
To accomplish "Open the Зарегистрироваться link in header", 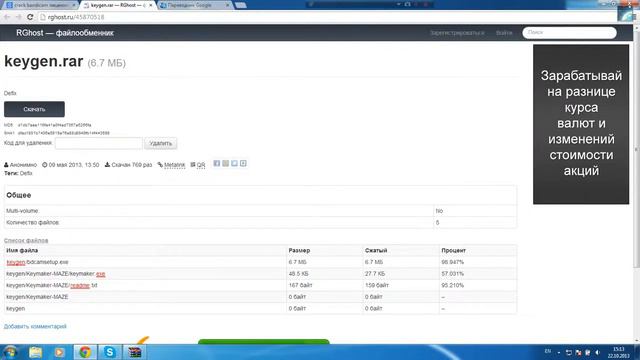I will click(457, 33).
